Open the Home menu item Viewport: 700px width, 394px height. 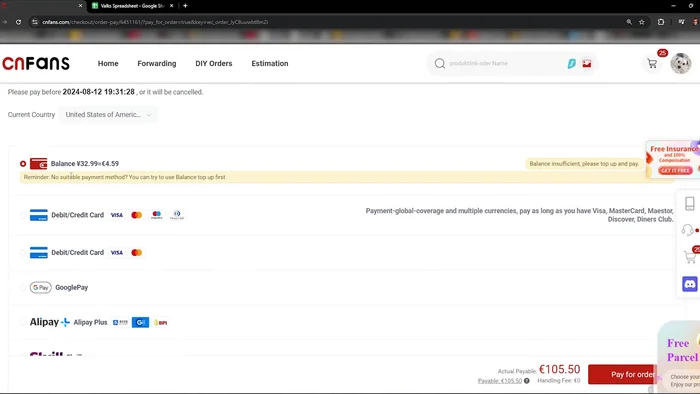coord(108,63)
